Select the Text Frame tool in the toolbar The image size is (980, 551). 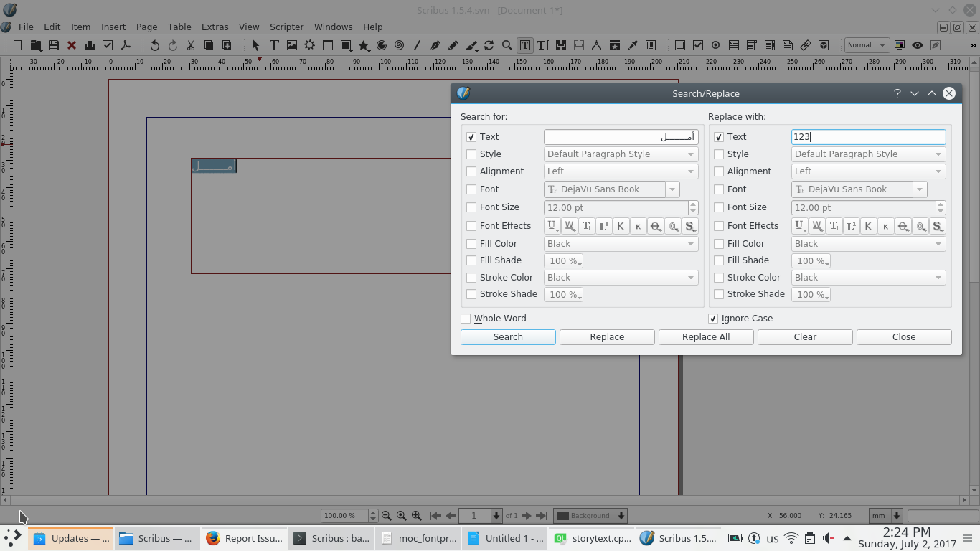coord(274,45)
